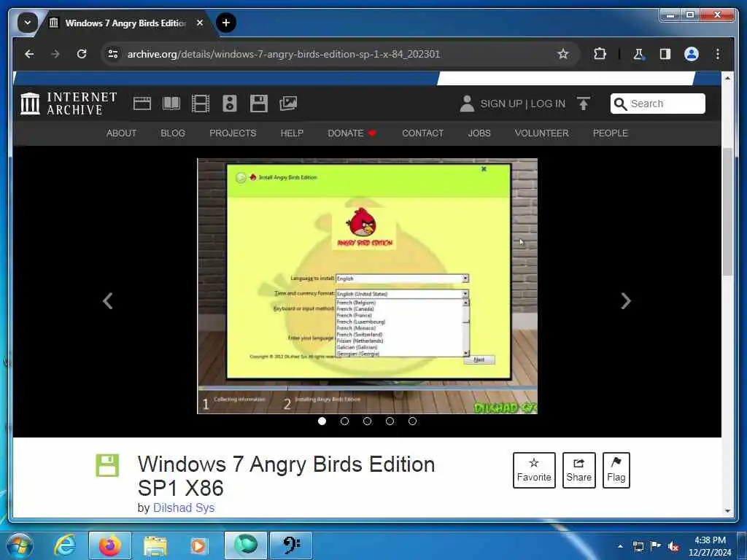Open the Internet Archive home logo
Screen dimensions: 747x560
click(x=69, y=104)
